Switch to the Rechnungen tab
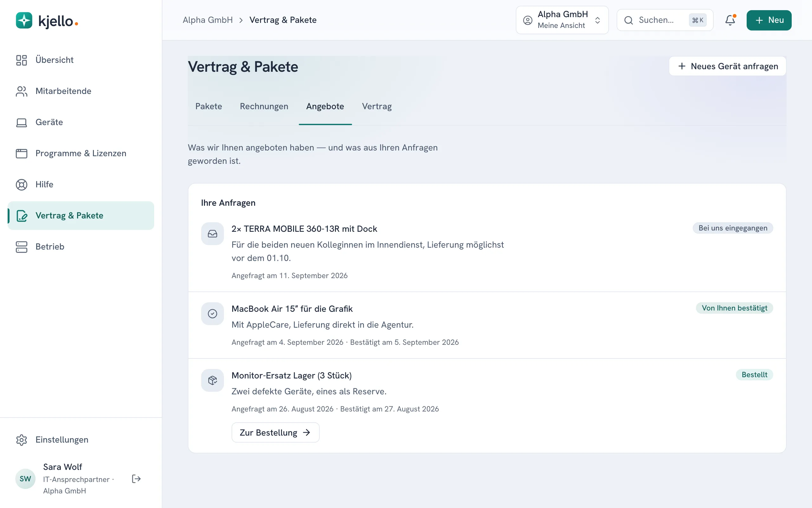Viewport: 812px width, 508px height. point(264,106)
